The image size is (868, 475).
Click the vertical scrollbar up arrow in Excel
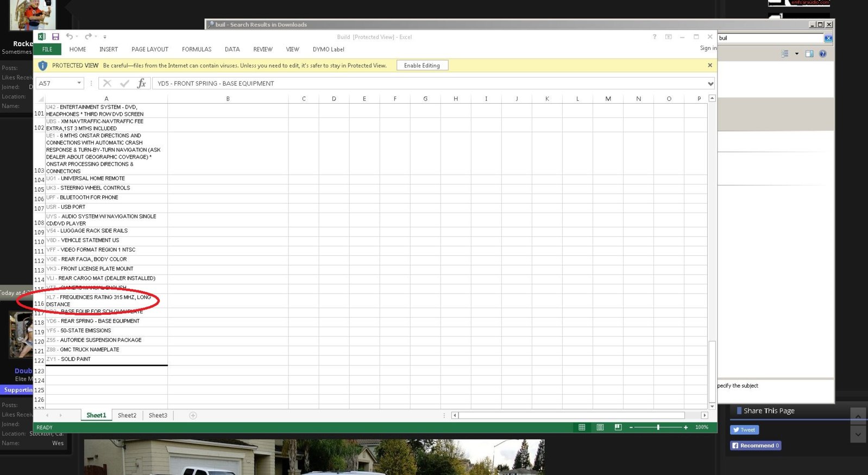(712, 98)
